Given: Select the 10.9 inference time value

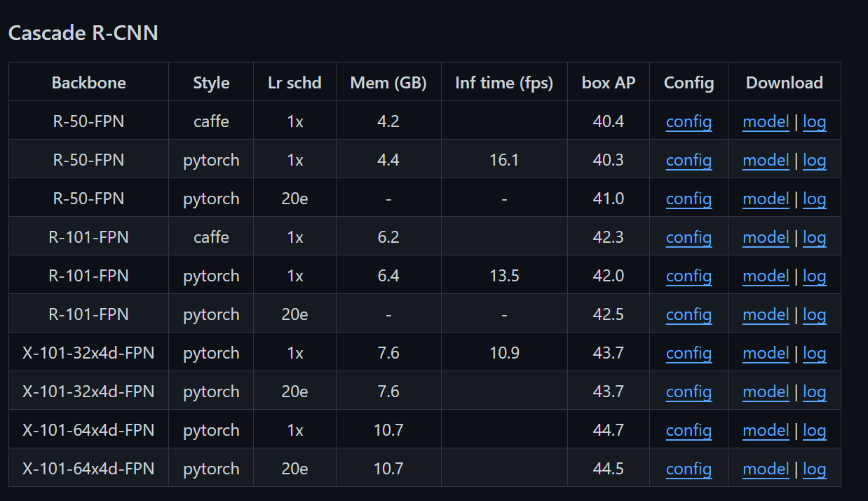Looking at the screenshot, I should [504, 353].
